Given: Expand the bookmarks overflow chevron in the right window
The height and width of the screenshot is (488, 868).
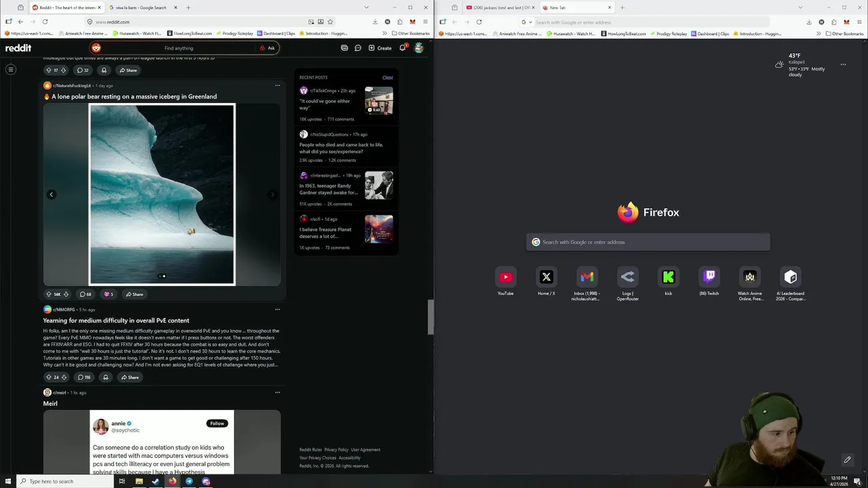Looking at the screenshot, I should pos(818,33).
